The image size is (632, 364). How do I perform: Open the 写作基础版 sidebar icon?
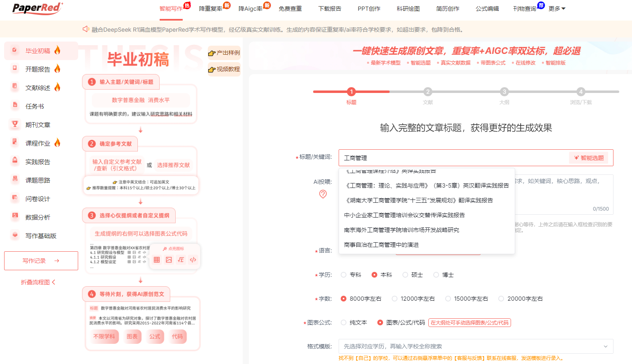[x=15, y=235]
